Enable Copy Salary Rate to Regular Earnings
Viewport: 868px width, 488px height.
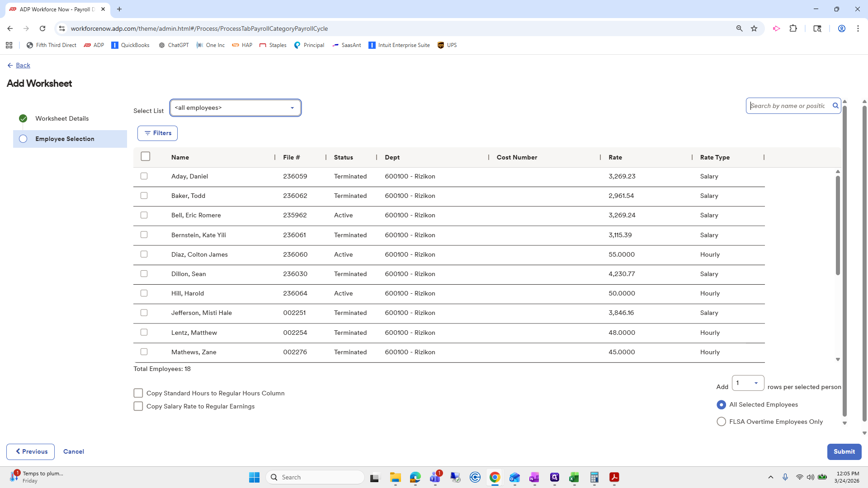click(x=138, y=406)
